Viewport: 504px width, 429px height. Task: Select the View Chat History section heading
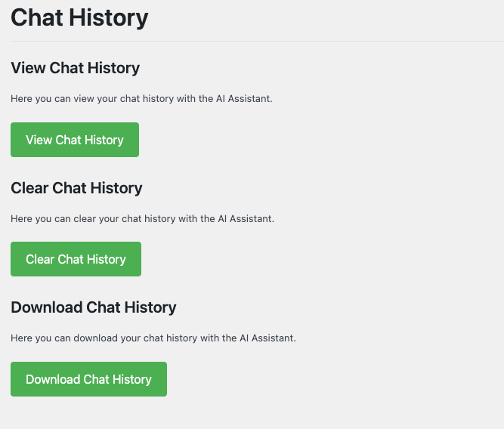coord(75,68)
